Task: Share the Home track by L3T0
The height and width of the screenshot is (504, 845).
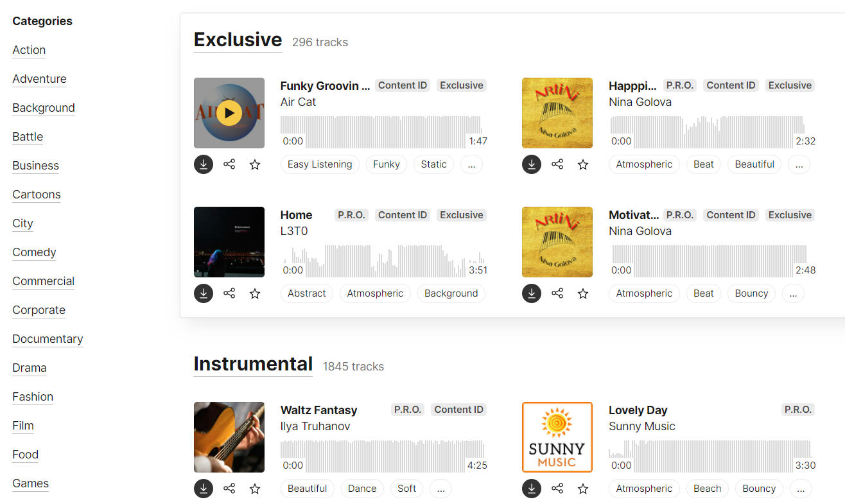Action: (229, 293)
